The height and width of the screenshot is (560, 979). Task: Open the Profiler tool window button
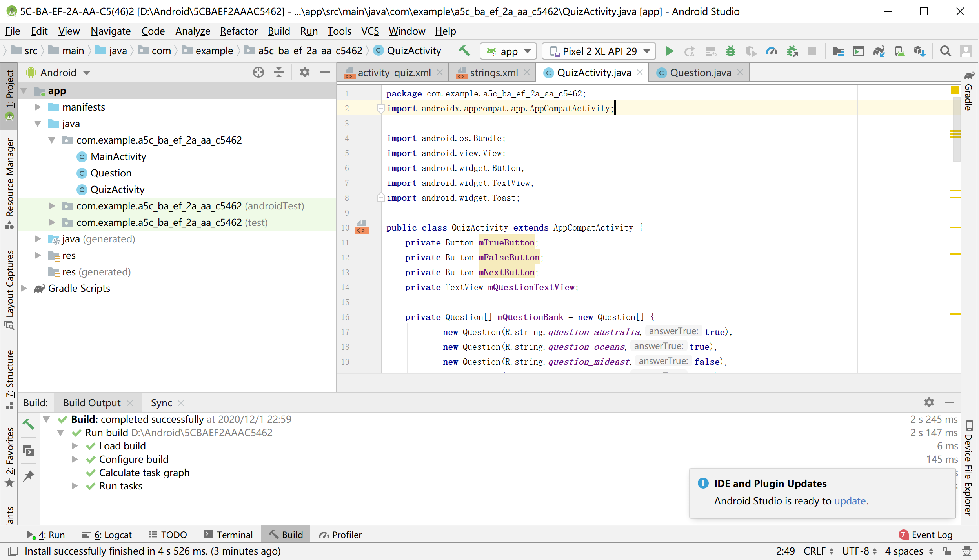(340, 535)
